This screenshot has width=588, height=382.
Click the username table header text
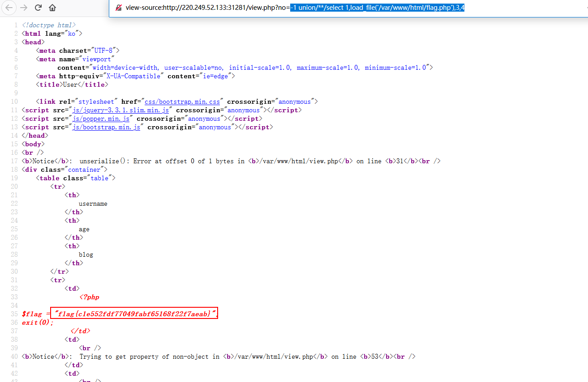[93, 204]
